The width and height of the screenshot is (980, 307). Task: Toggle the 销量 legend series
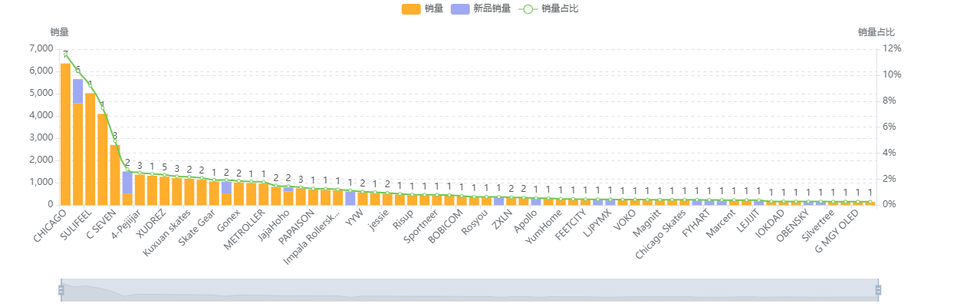pyautogui.click(x=422, y=9)
